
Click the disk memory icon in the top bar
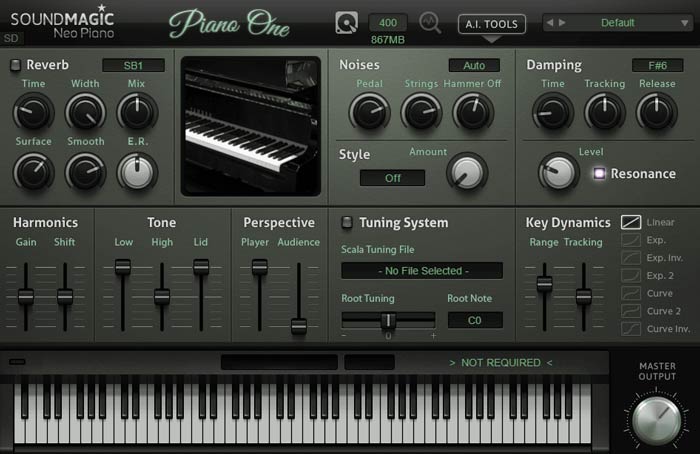pos(347,23)
